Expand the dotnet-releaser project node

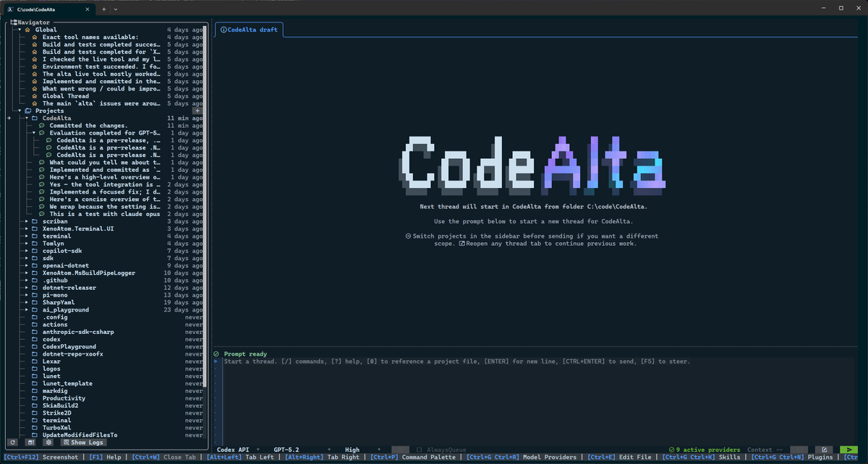click(27, 288)
